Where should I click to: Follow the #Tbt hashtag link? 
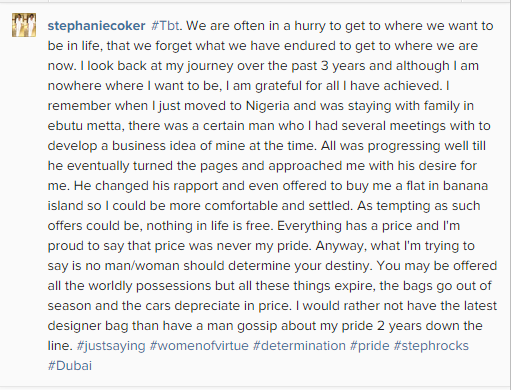coord(165,26)
